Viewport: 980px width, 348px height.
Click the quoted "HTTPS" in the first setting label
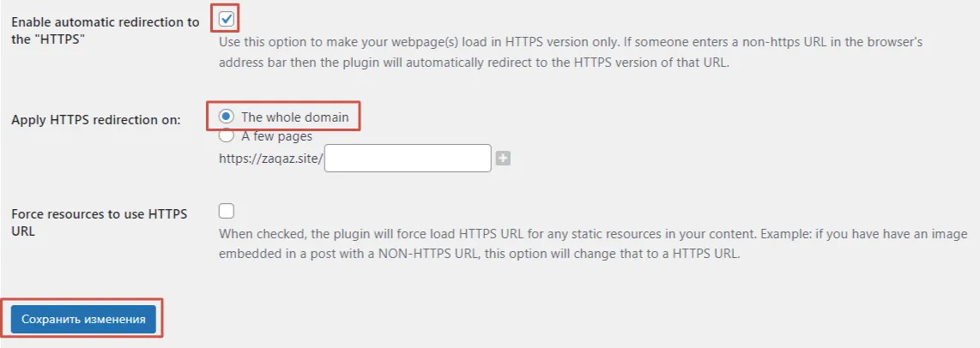pyautogui.click(x=61, y=39)
